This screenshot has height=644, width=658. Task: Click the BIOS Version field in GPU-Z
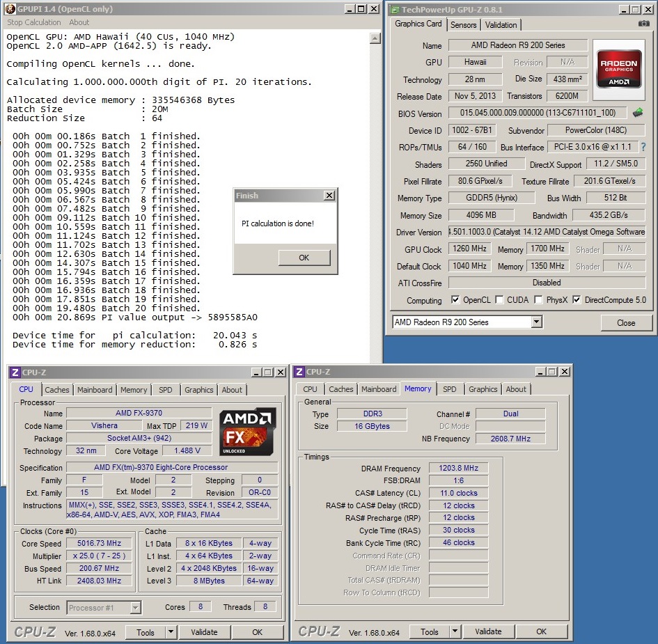click(x=538, y=112)
